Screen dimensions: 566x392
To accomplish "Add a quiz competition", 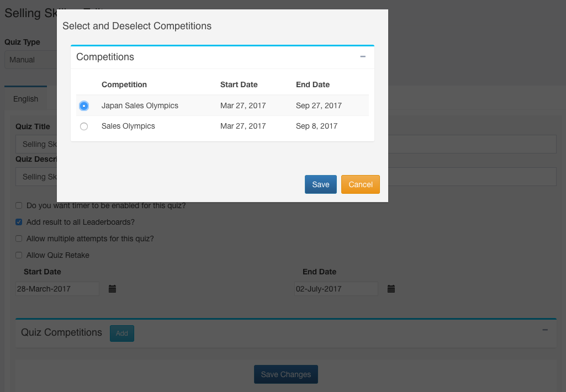I will click(x=122, y=333).
